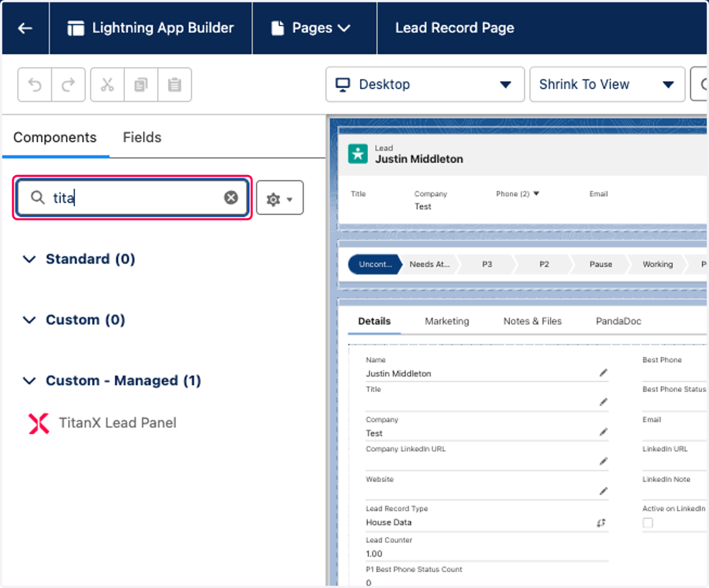This screenshot has width=709, height=588.
Task: Click the copy icon in toolbar
Action: 141,85
